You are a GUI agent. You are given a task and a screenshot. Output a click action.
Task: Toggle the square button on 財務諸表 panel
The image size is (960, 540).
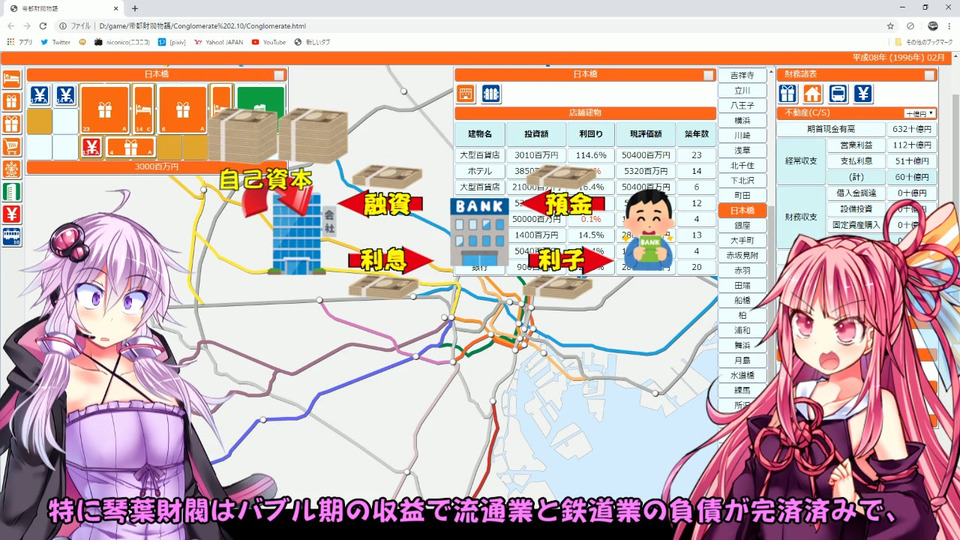[x=929, y=75]
